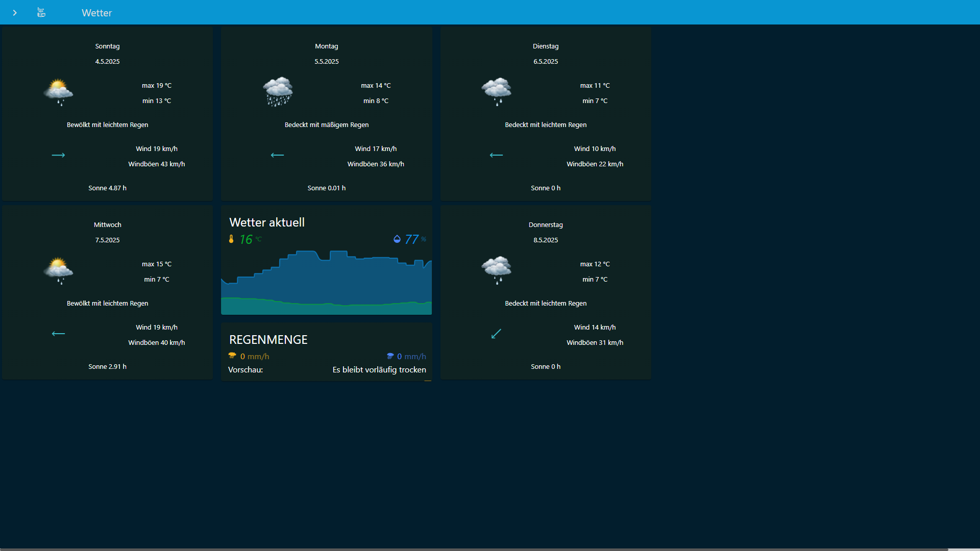980x551 pixels.
Task: Click the humidity droplet icon beside 77
Action: coord(397,239)
